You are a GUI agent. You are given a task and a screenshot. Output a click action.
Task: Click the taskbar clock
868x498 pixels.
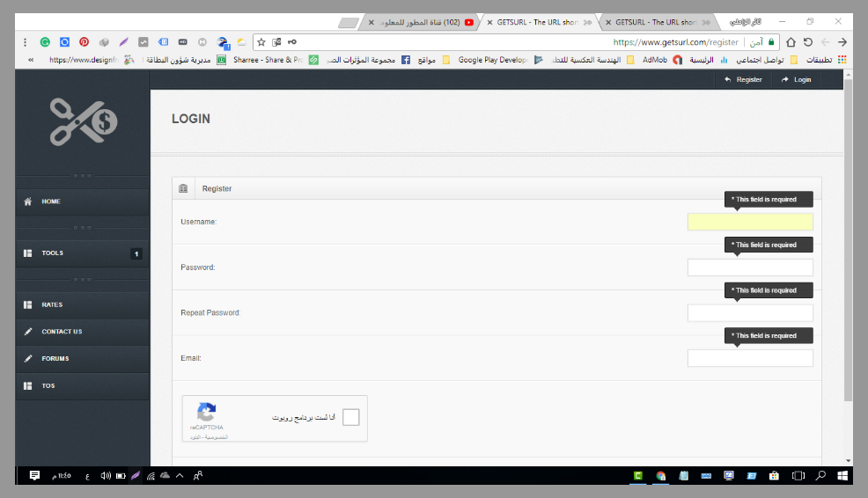click(x=62, y=476)
